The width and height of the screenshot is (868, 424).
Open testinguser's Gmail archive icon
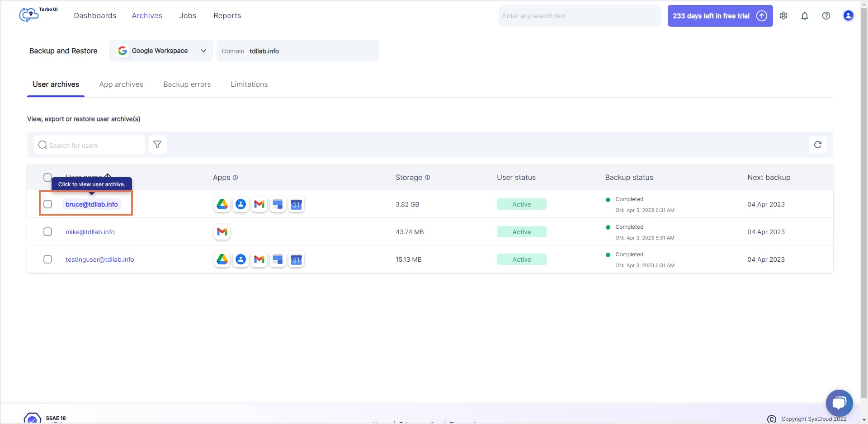[259, 259]
